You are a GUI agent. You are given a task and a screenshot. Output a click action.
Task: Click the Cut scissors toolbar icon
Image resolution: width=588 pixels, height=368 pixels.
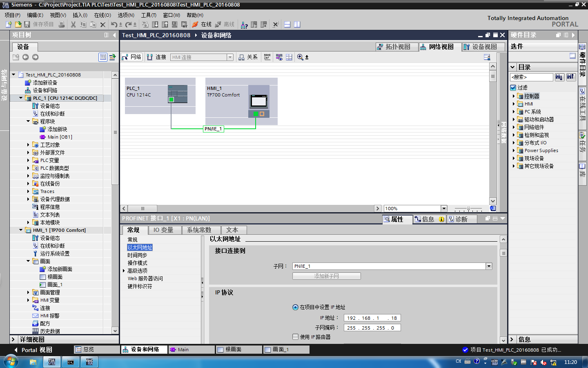73,25
